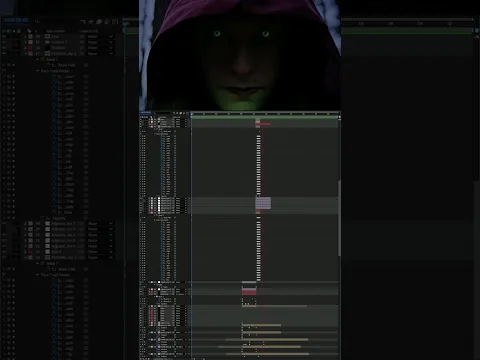This screenshot has height=360, width=480.
Task: Click the blue timecode display in left panel
Action: click(16, 20)
